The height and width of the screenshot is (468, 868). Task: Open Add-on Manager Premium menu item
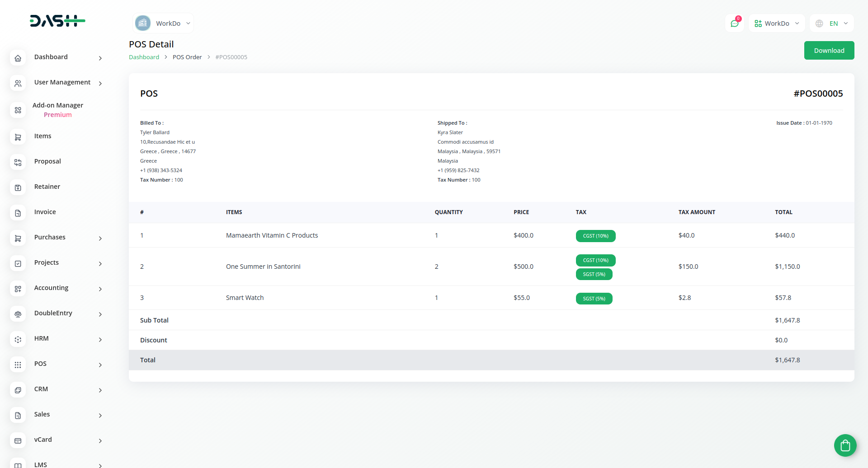point(58,109)
